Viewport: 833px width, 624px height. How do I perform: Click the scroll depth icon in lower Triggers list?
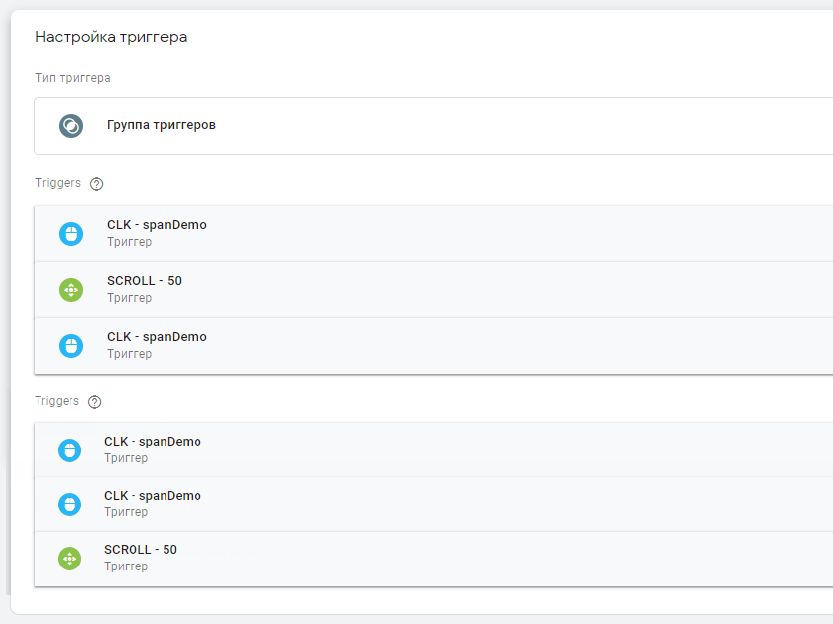point(70,557)
